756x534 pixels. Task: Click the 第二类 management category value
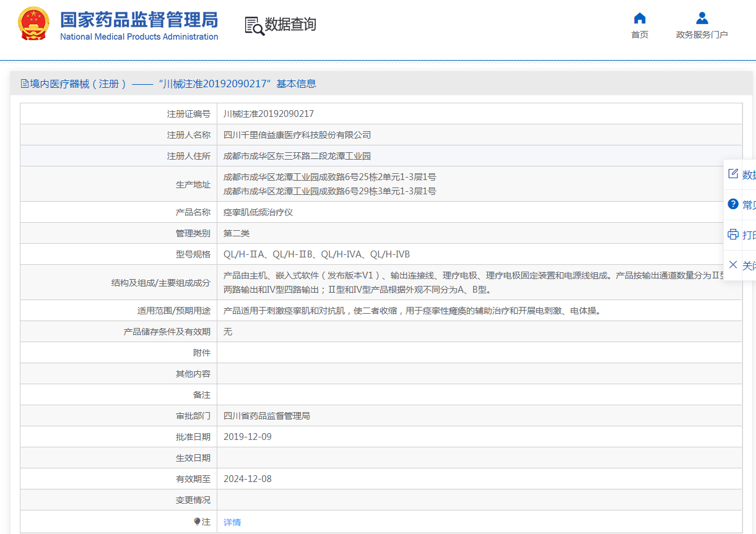(x=237, y=233)
